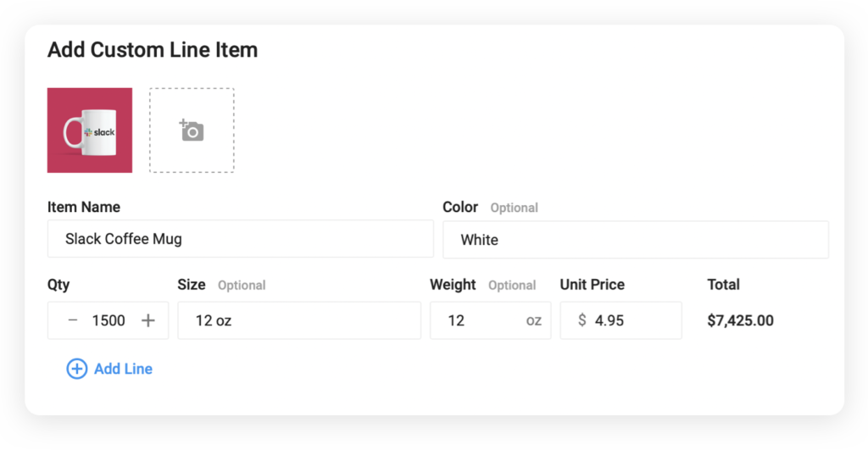Click the Optional hint next to Size

(x=242, y=285)
